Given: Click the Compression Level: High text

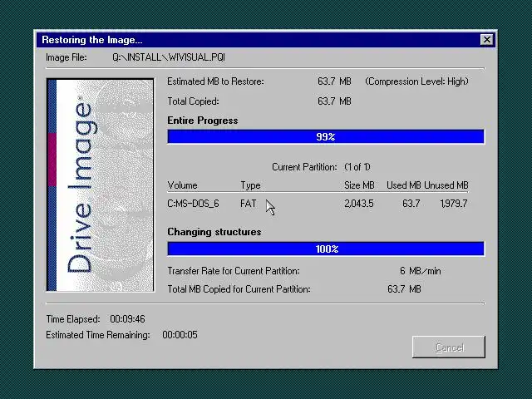Looking at the screenshot, I should coord(416,81).
